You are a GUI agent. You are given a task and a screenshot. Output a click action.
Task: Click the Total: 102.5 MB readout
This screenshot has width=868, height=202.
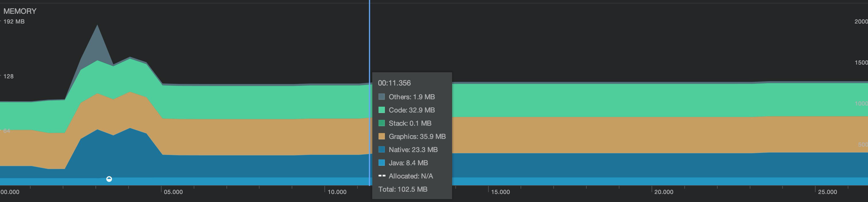pyautogui.click(x=403, y=189)
